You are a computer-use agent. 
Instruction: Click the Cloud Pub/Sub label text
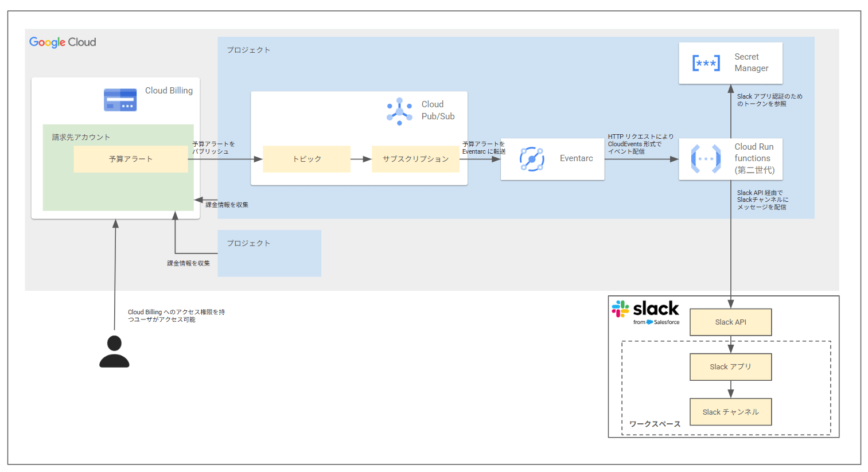coord(438,110)
